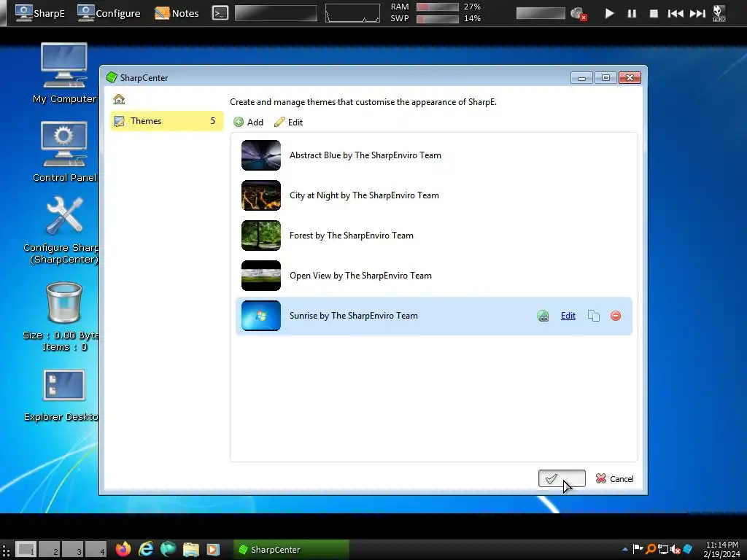Click 'City at Night by The SharpEnviro Team'
This screenshot has height=560, width=747.
pyautogui.click(x=365, y=195)
